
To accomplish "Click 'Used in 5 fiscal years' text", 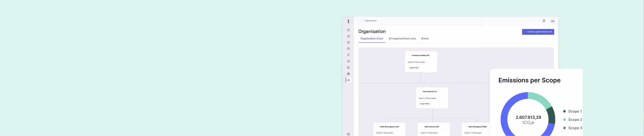I will [x=427, y=98].
